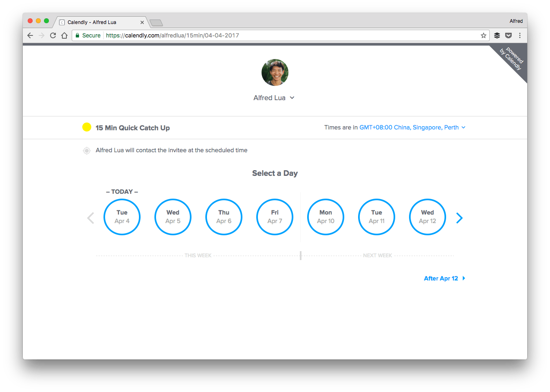The height and width of the screenshot is (392, 550).
Task: Click 'Alfred Lua will contact the invitee' text
Action: click(x=172, y=150)
